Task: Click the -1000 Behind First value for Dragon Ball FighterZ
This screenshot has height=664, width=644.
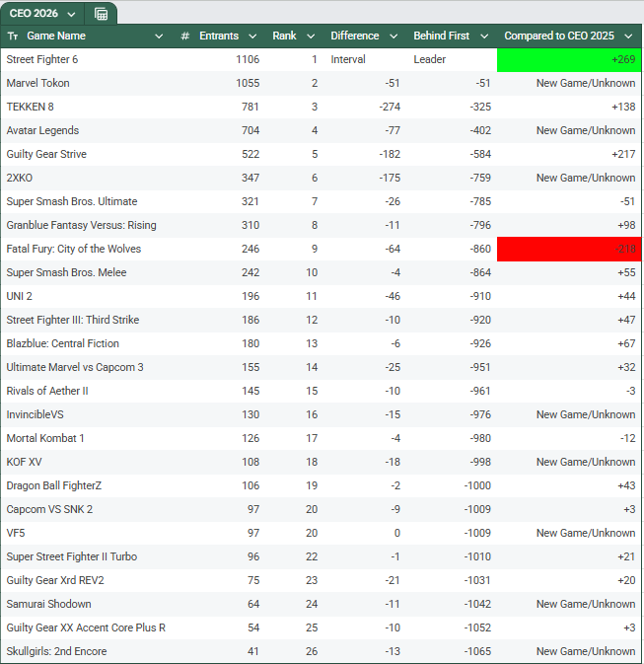Action: click(x=477, y=485)
